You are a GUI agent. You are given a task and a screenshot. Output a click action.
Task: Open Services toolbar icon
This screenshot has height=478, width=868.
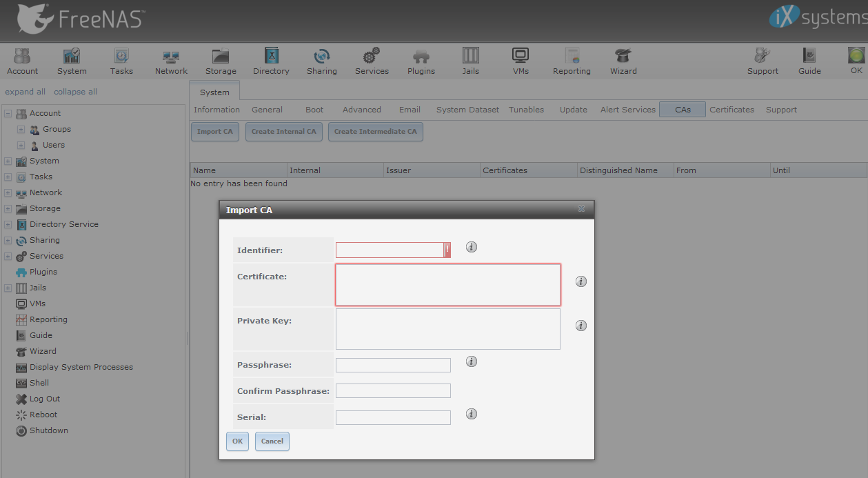pos(372,61)
